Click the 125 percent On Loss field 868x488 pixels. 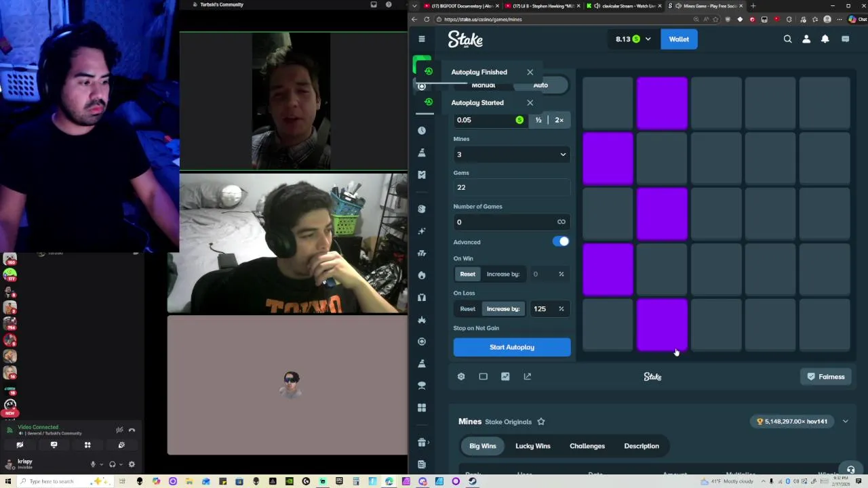tap(549, 308)
